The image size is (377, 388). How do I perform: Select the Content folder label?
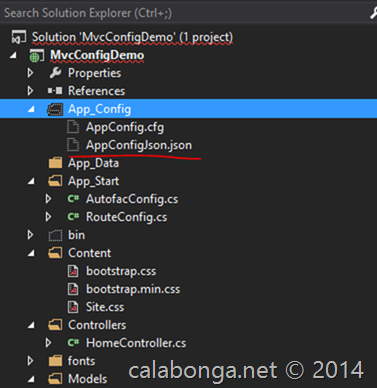click(89, 253)
